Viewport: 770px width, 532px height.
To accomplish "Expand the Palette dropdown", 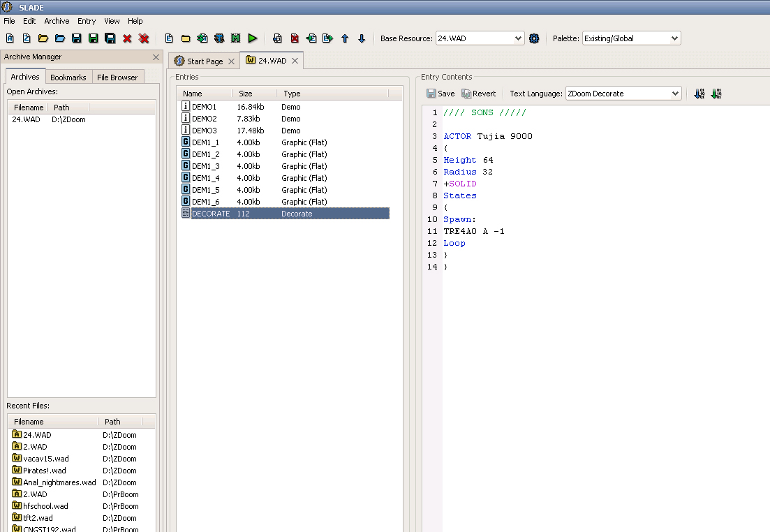I will [x=631, y=38].
